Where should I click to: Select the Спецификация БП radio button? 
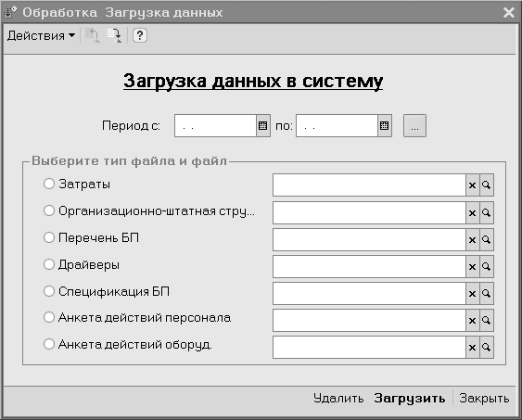49,291
